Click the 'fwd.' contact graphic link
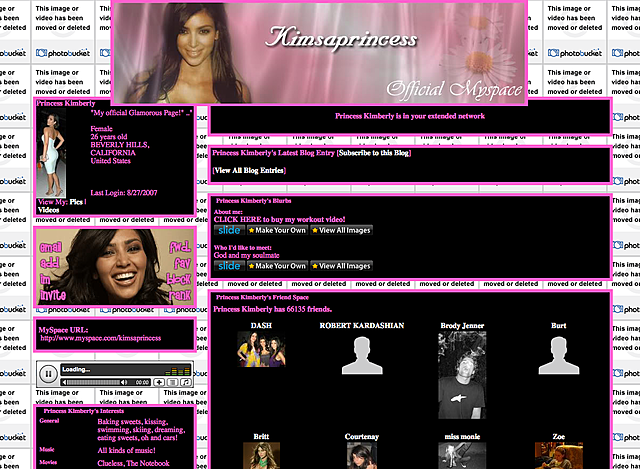The width and height of the screenshot is (640, 469). click(180, 247)
